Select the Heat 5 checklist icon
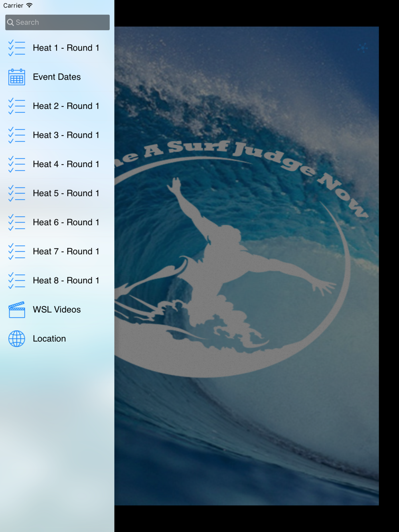399x532 pixels. pos(17,193)
